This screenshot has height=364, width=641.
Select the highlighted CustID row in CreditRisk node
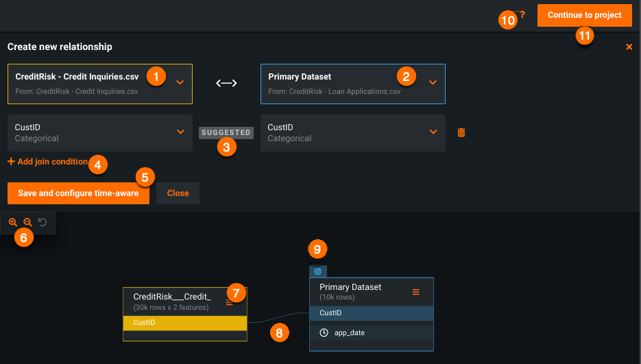point(184,322)
